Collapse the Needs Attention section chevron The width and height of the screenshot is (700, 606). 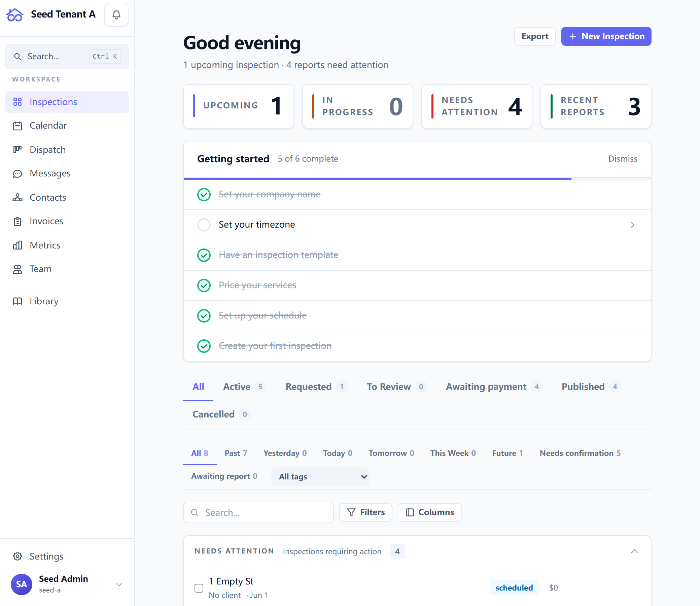click(634, 551)
